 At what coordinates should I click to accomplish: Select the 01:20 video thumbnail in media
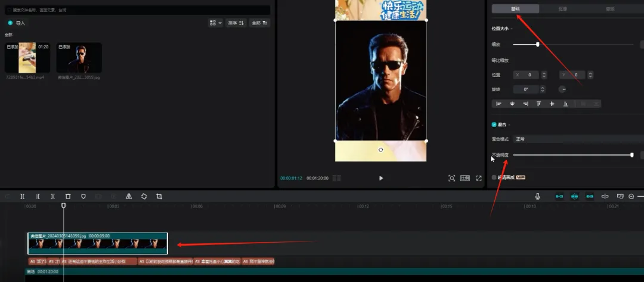(27, 57)
